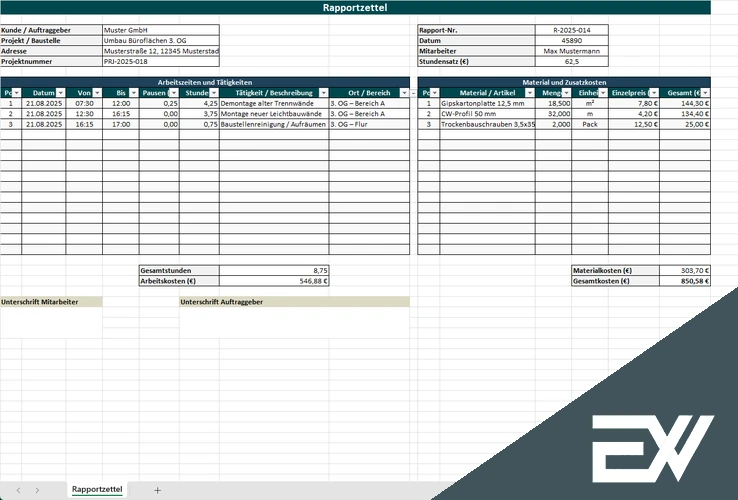Image resolution: width=738 pixels, height=500 pixels.
Task: Open the Menge column filter dropdown
Action: pyautogui.click(x=566, y=93)
